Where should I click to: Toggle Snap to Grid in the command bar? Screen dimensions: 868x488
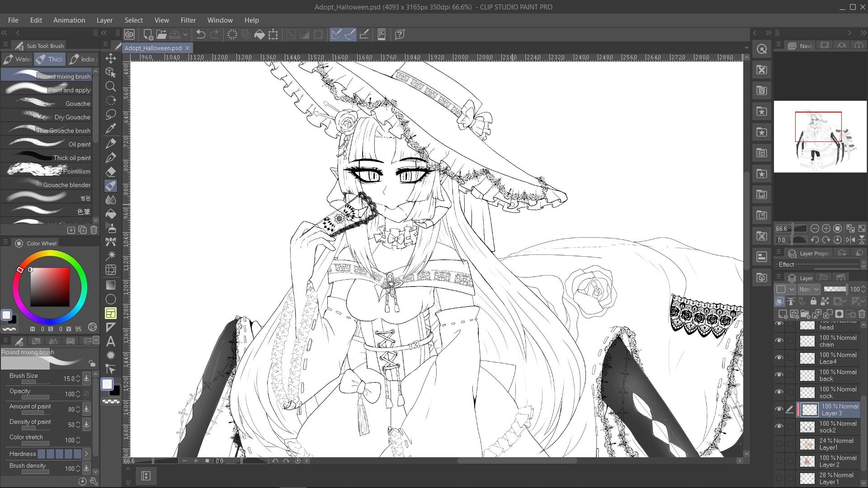coord(364,34)
